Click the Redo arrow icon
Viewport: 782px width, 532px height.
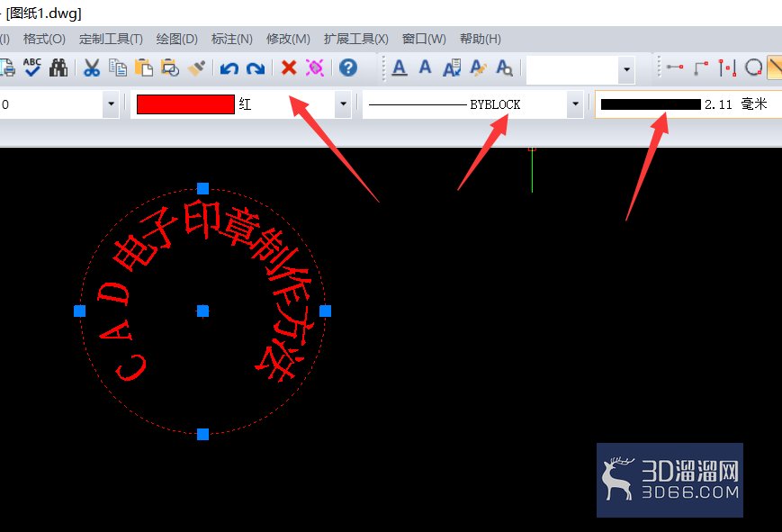point(256,68)
